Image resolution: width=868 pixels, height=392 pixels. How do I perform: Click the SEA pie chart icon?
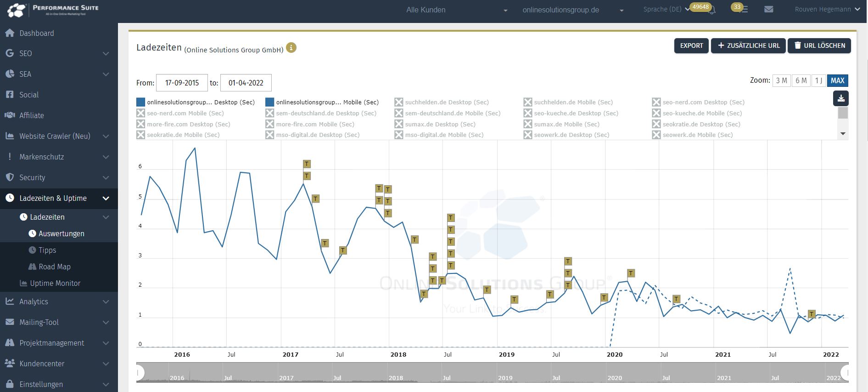[10, 74]
